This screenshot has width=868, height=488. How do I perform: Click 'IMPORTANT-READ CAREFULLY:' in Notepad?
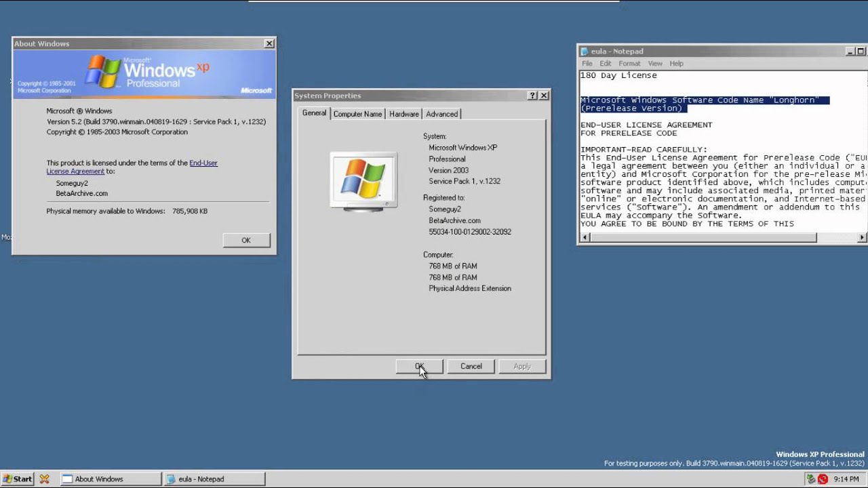coord(644,150)
